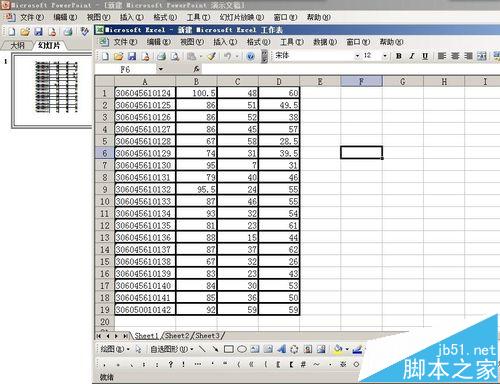Click the PowerPoint Print icon
500x384 pixels.
(x=68, y=32)
